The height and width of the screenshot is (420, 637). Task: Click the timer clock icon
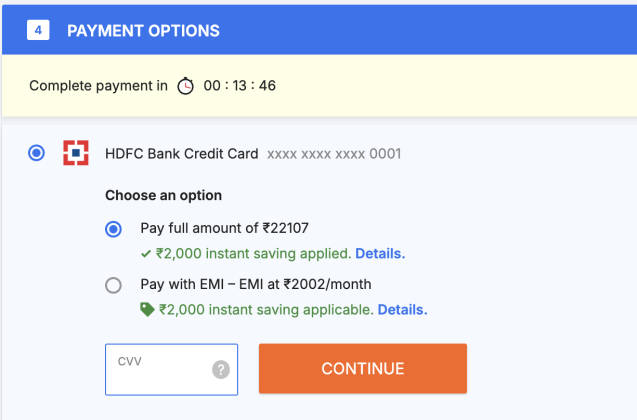click(x=186, y=86)
